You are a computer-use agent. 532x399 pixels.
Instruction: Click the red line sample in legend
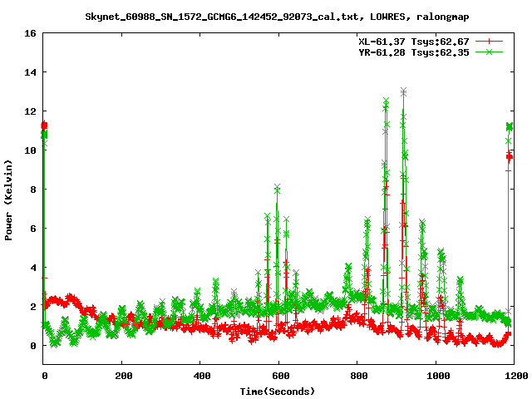tap(490, 41)
